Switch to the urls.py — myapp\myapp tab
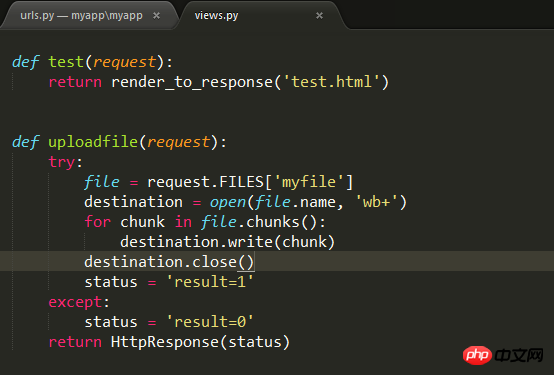Viewport: 554px width, 375px height. coord(81,16)
